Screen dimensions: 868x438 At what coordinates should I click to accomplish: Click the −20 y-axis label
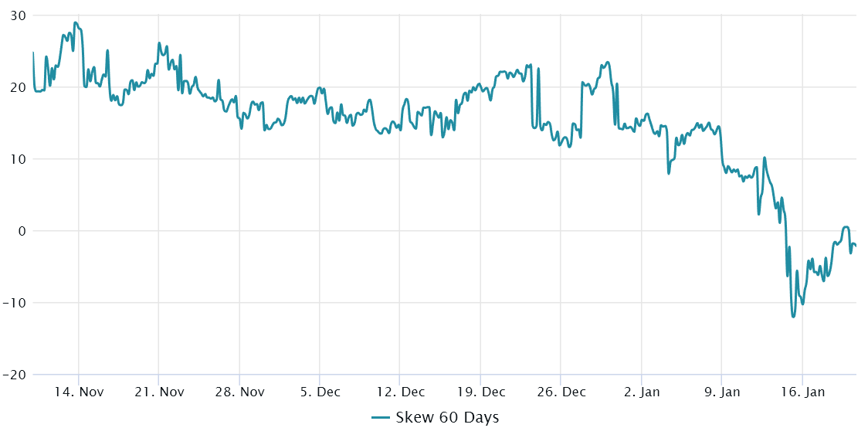pyautogui.click(x=15, y=375)
